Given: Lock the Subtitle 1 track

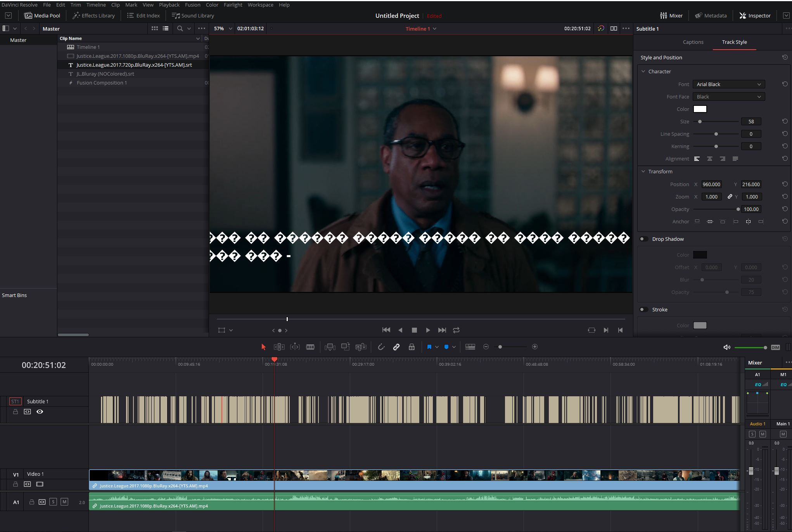Looking at the screenshot, I should coord(16,412).
